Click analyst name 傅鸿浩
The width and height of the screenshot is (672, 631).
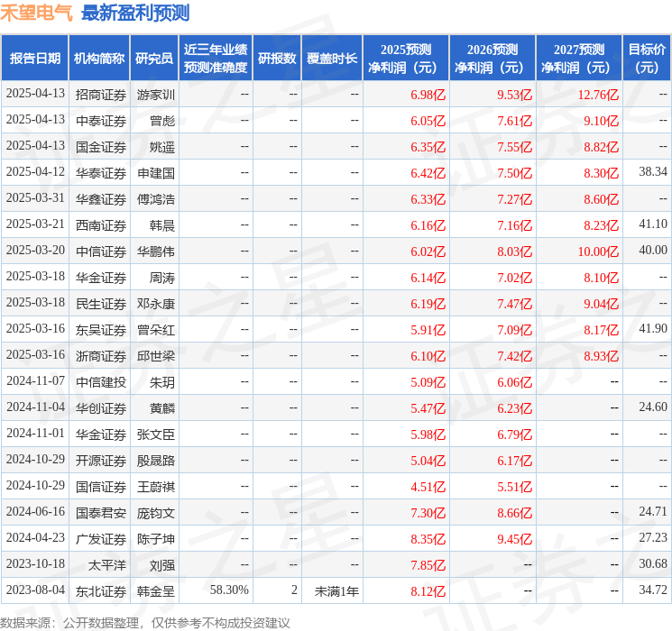tap(156, 199)
